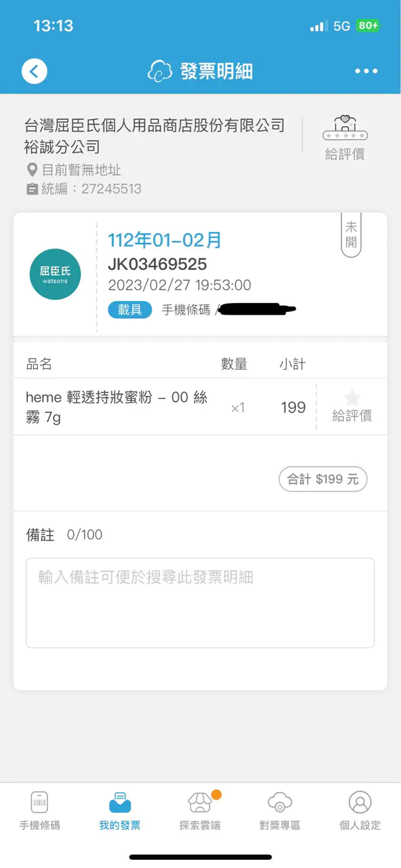Open the three-dot more options menu
This screenshot has width=401, height=868.
(366, 71)
